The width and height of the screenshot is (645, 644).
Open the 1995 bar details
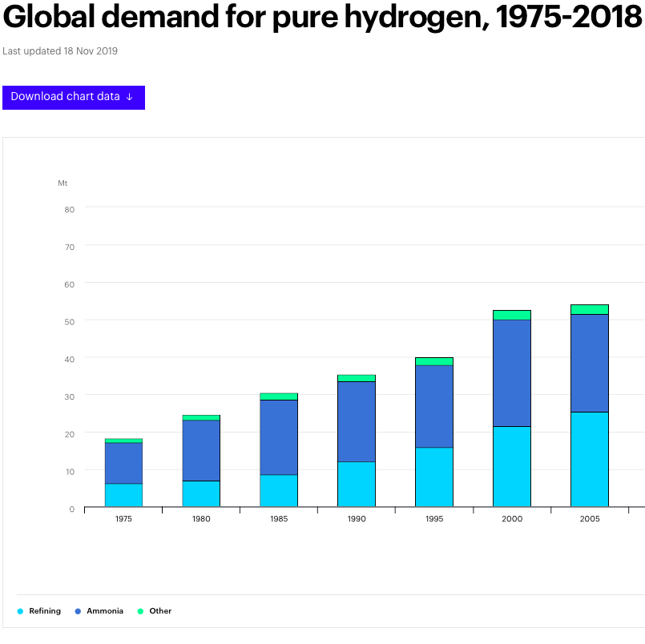pyautogui.click(x=433, y=433)
